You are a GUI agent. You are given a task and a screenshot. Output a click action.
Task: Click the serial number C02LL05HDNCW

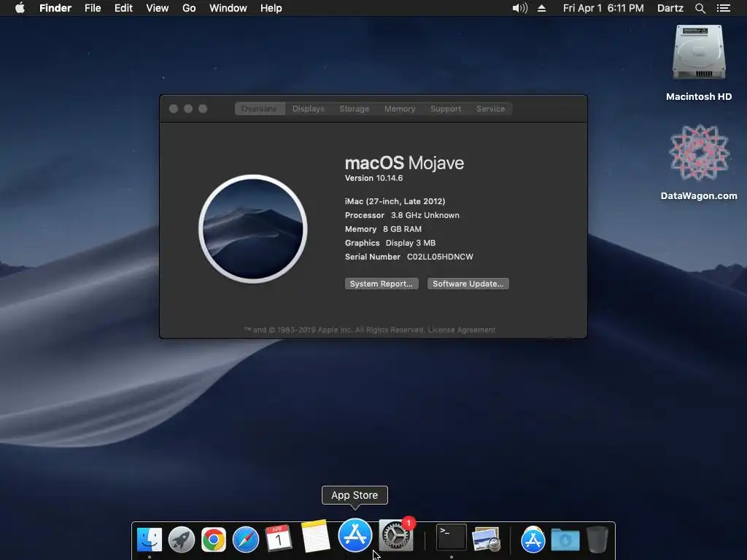tap(440, 257)
